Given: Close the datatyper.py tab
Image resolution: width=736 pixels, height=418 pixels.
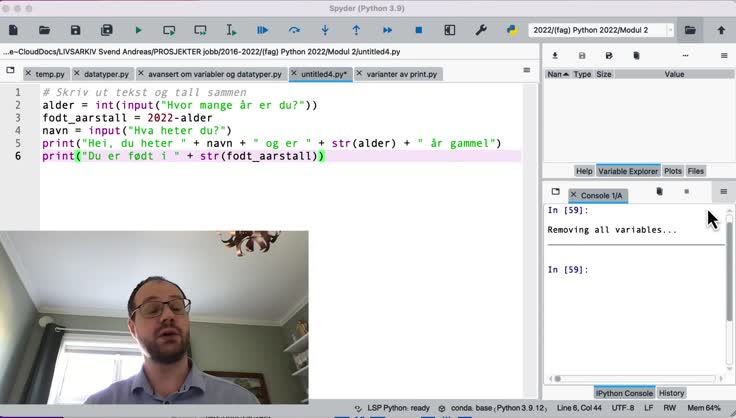Looking at the screenshot, I should pos(77,73).
